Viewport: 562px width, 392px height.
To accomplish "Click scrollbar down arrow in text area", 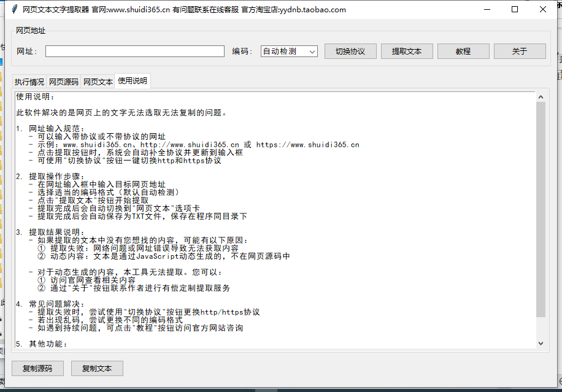I will pyautogui.click(x=541, y=344).
